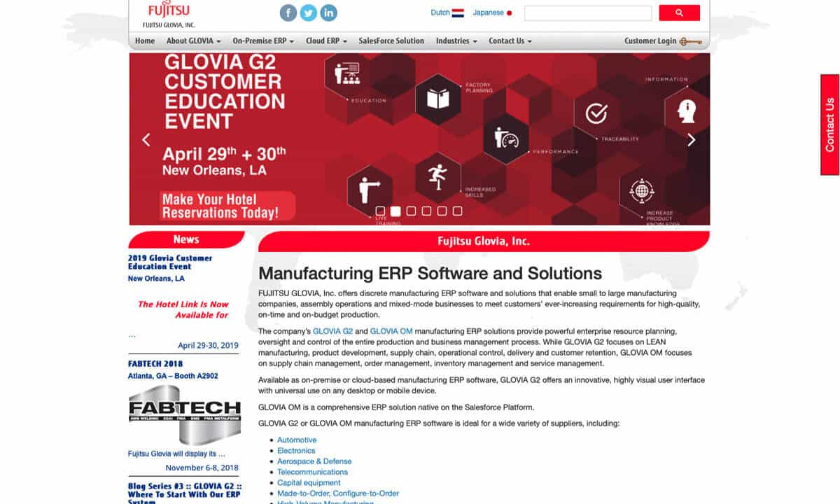Click into the search text field

(x=588, y=13)
